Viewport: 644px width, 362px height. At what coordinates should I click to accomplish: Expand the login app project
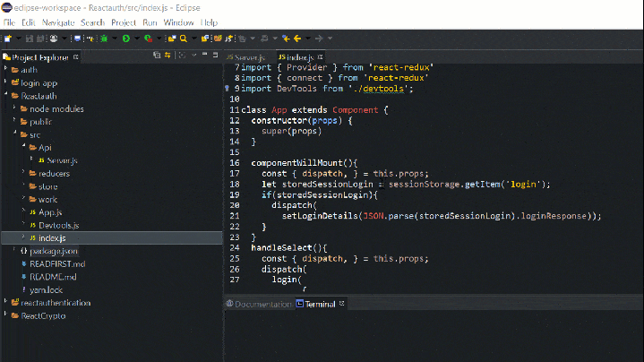click(x=5, y=82)
